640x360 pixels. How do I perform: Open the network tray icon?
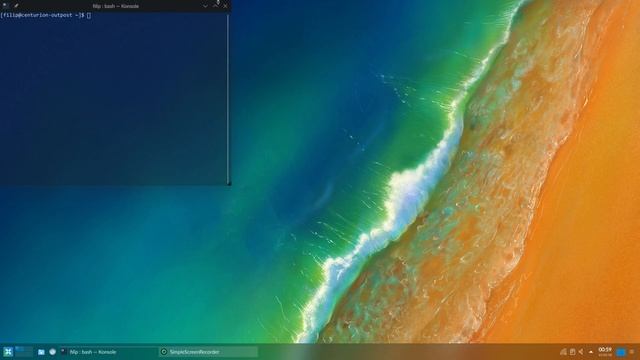coord(563,352)
